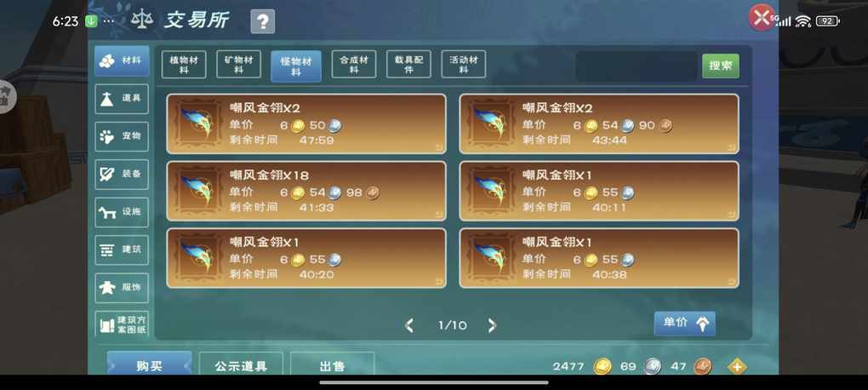Image resolution: width=868 pixels, height=390 pixels.
Task: Select the 材料 materials sidebar category
Action: [x=122, y=61]
